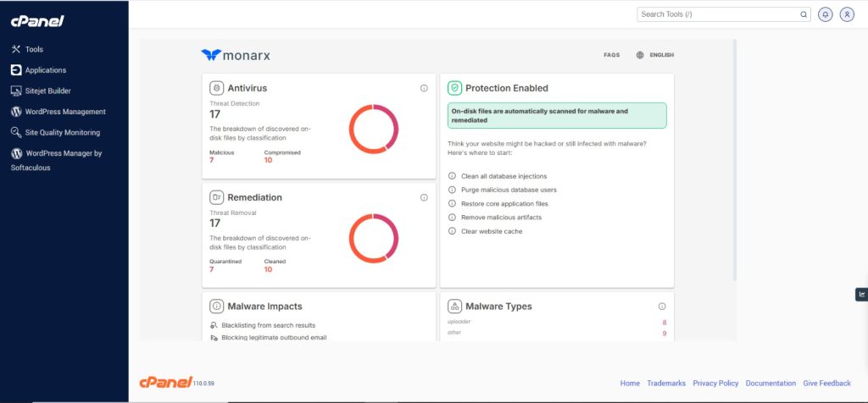The height and width of the screenshot is (403, 868).
Task: Click the green Protection Enabled shield icon
Action: click(454, 88)
